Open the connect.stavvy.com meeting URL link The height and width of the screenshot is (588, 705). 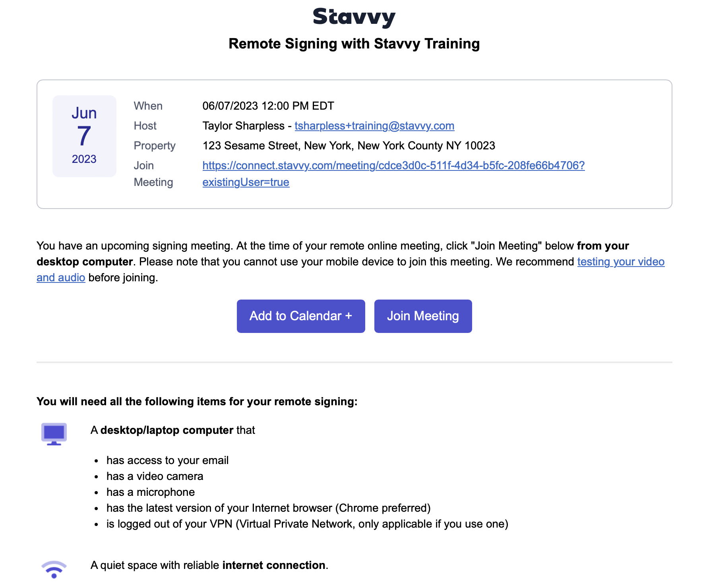[x=393, y=166]
